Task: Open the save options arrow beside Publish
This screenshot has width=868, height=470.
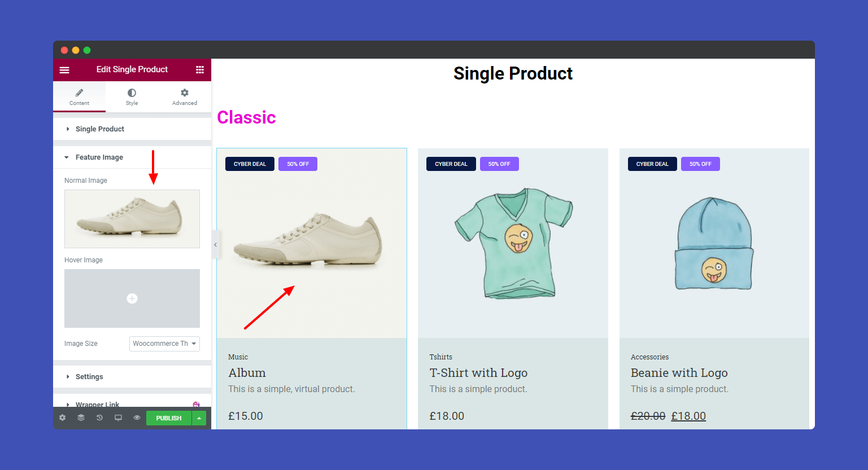Action: coord(199,418)
